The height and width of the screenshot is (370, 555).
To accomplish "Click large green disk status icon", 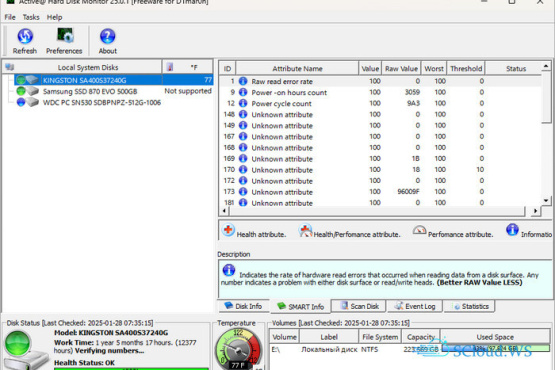I will (x=17, y=343).
